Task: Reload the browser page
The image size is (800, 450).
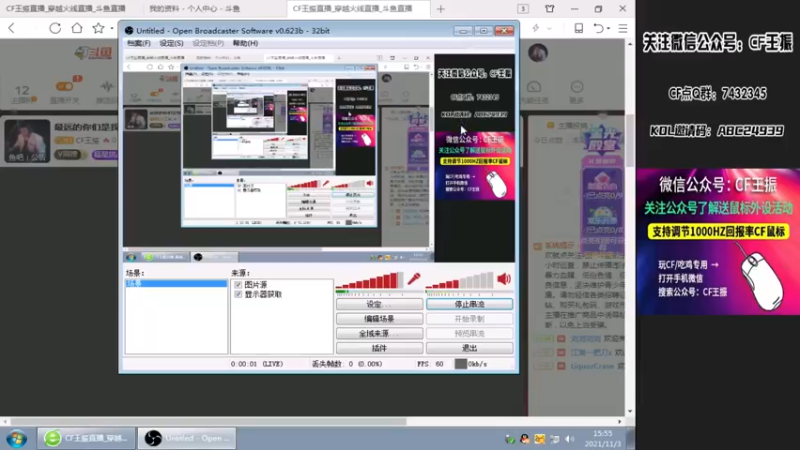Action: [55, 28]
